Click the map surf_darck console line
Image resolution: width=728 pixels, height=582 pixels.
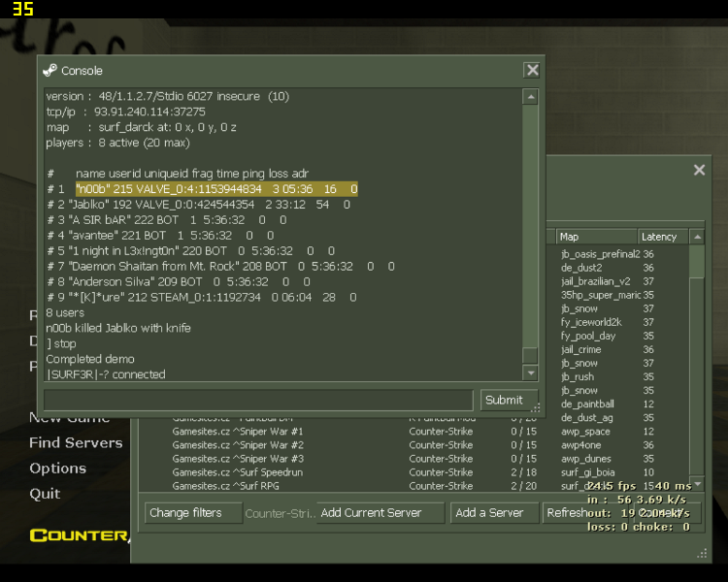141,127
